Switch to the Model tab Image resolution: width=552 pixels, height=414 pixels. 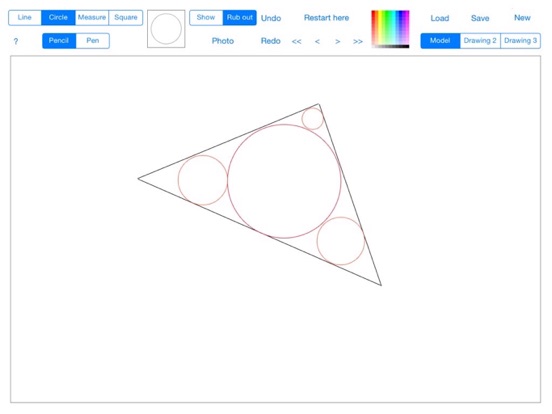(x=440, y=41)
